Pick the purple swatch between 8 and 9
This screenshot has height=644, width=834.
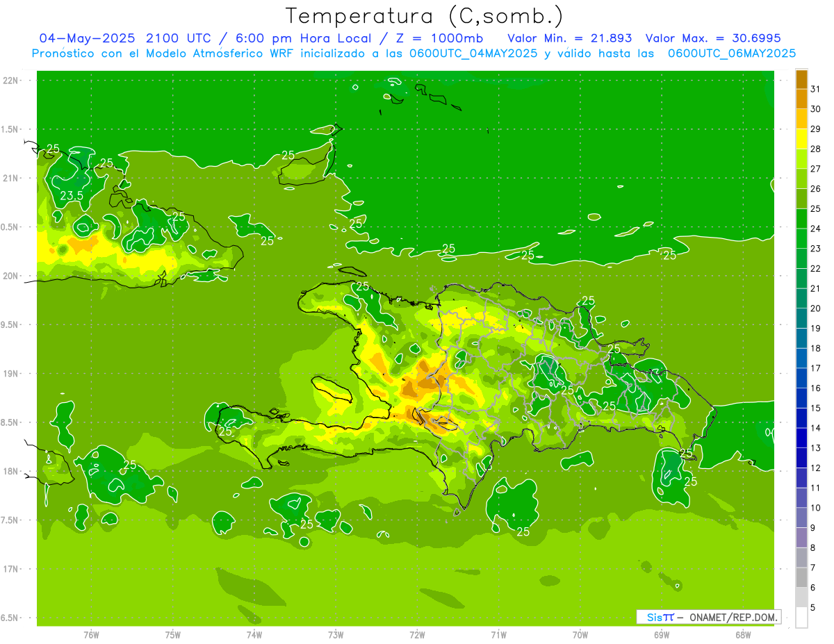801,538
